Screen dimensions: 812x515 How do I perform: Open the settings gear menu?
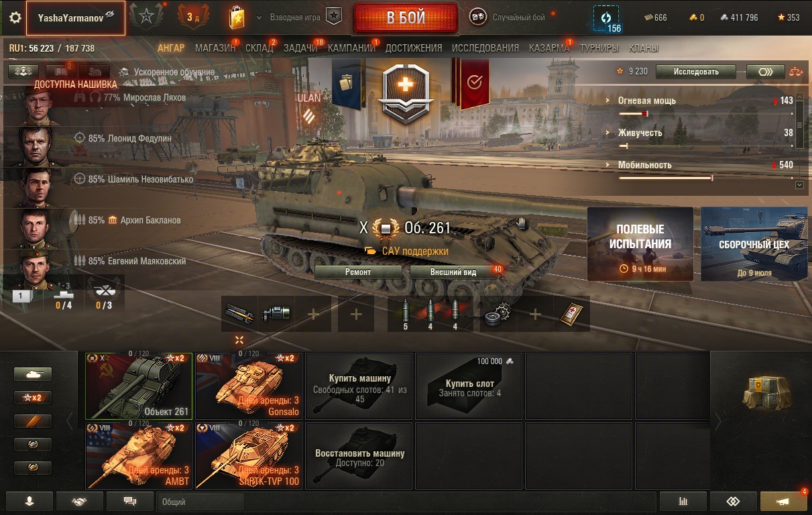pos(15,17)
